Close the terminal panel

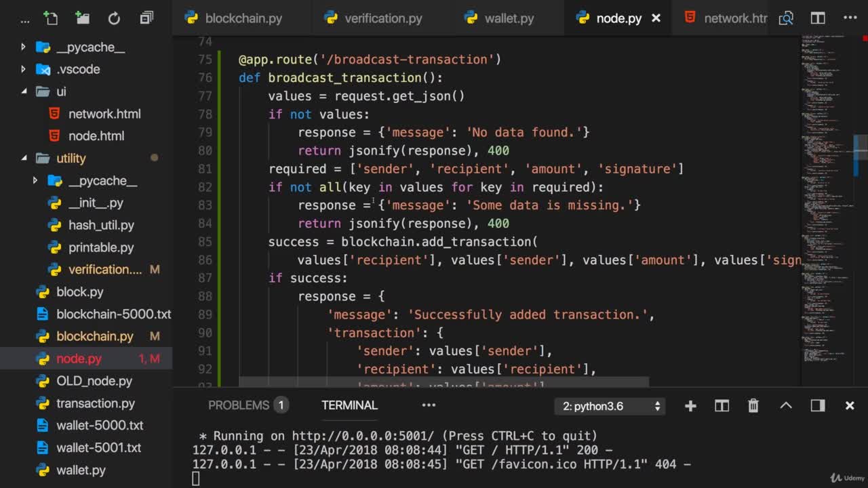point(850,405)
